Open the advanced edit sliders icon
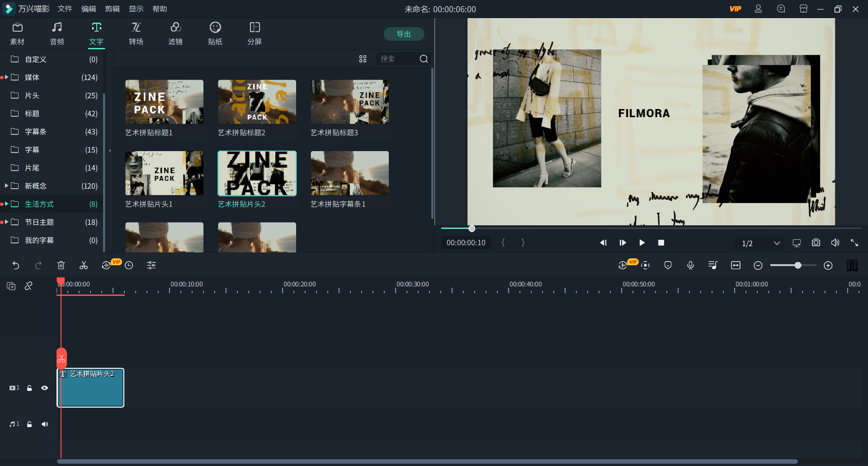The height and width of the screenshot is (466, 868). 151,266
